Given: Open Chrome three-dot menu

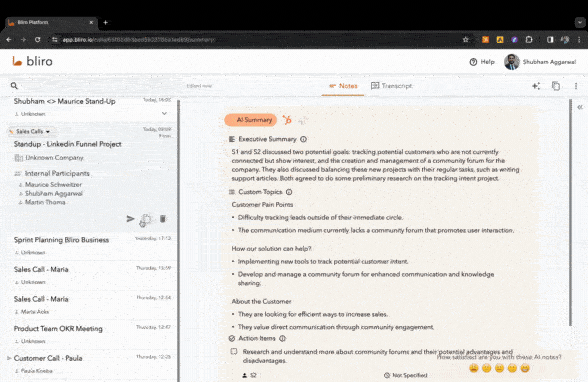Looking at the screenshot, I should point(579,39).
